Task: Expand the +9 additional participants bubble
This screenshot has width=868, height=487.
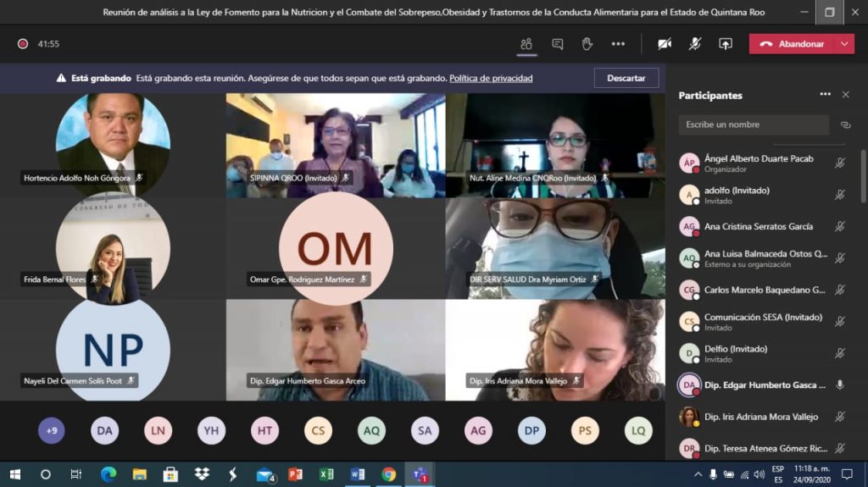Action: tap(52, 431)
